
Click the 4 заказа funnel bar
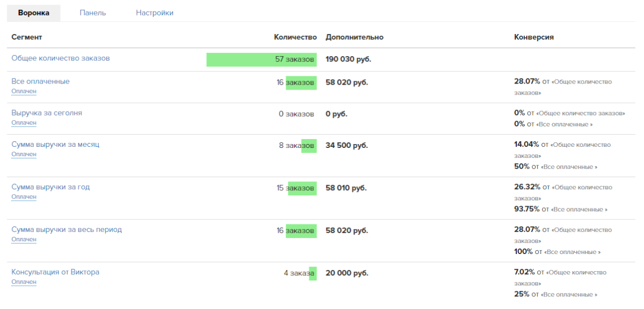click(312, 273)
